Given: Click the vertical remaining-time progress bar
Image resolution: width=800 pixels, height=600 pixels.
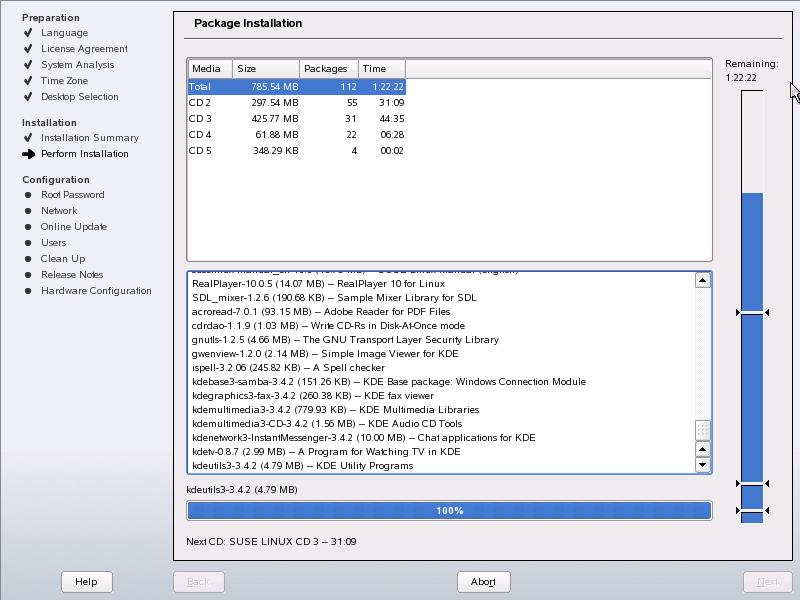Looking at the screenshot, I should tap(752, 307).
